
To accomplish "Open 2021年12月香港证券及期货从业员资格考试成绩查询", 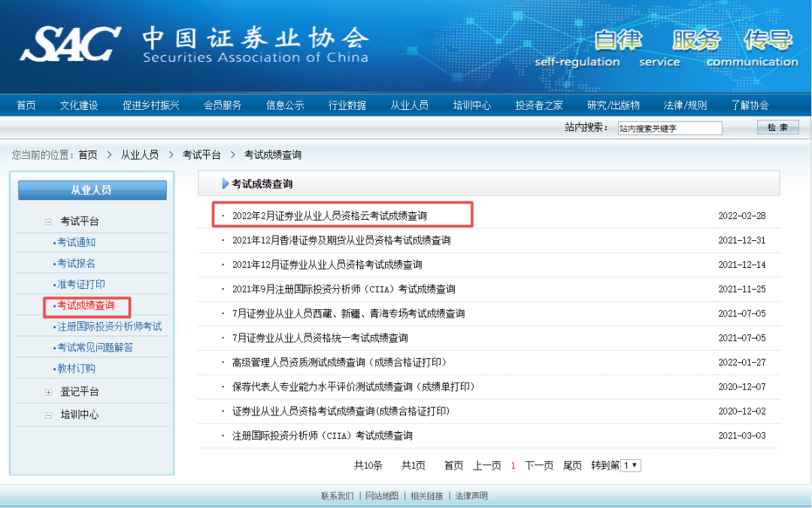I will click(341, 241).
